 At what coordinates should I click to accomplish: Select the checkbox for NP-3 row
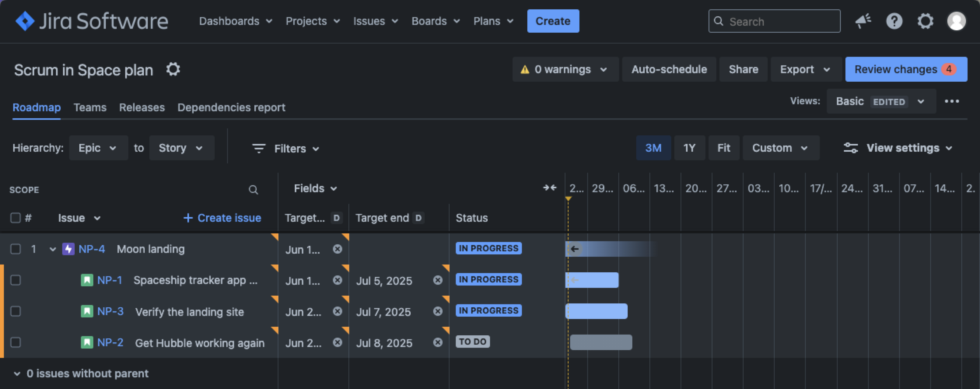(x=16, y=311)
